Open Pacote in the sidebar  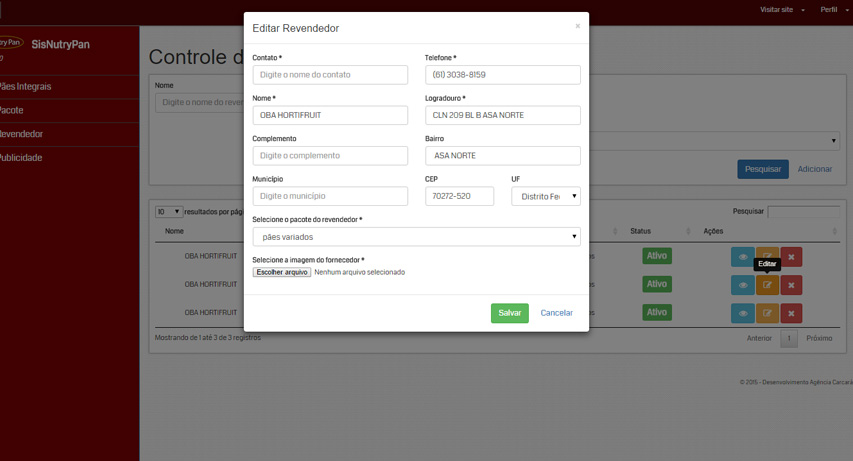pos(70,110)
